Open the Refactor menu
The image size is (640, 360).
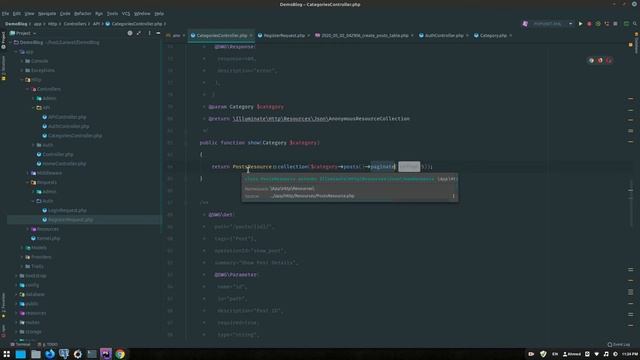click(x=82, y=13)
